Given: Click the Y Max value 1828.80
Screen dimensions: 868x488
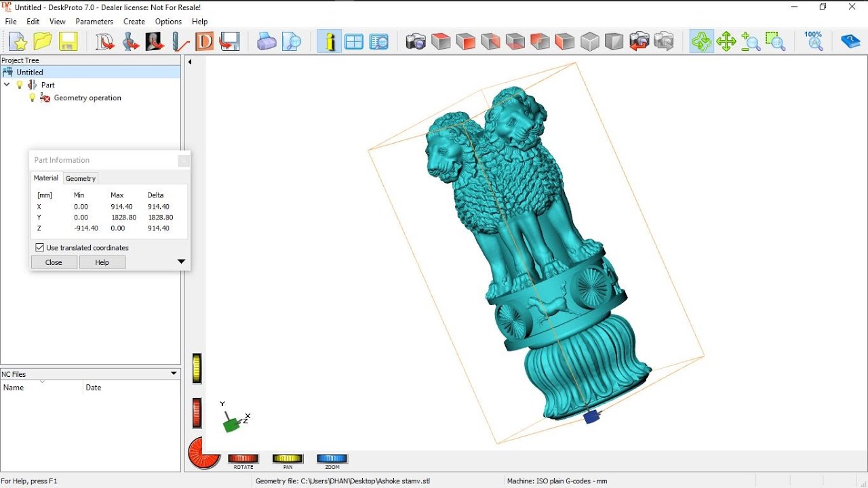Looking at the screenshot, I should pos(123,218).
